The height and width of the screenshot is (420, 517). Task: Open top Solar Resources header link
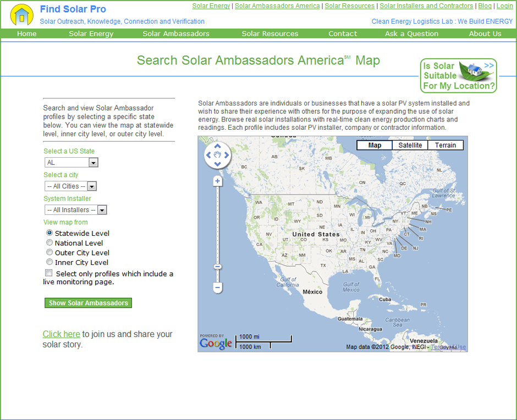point(349,6)
